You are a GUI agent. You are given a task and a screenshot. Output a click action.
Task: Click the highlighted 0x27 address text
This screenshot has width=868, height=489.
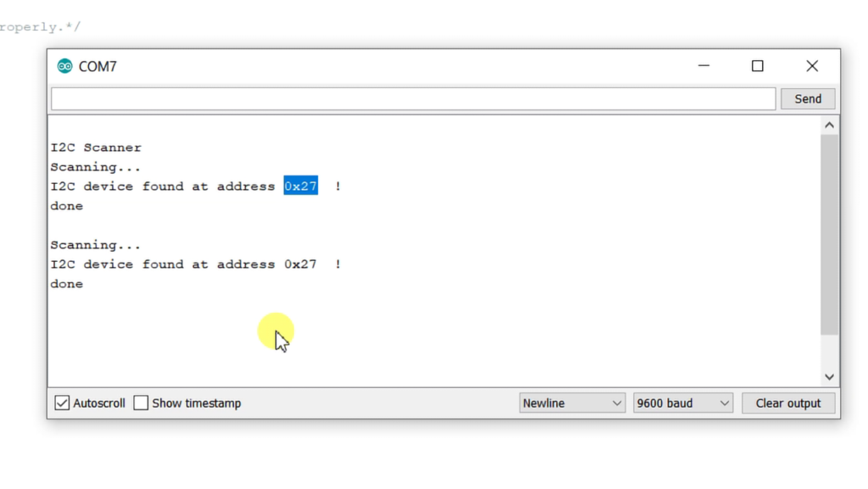pyautogui.click(x=301, y=186)
